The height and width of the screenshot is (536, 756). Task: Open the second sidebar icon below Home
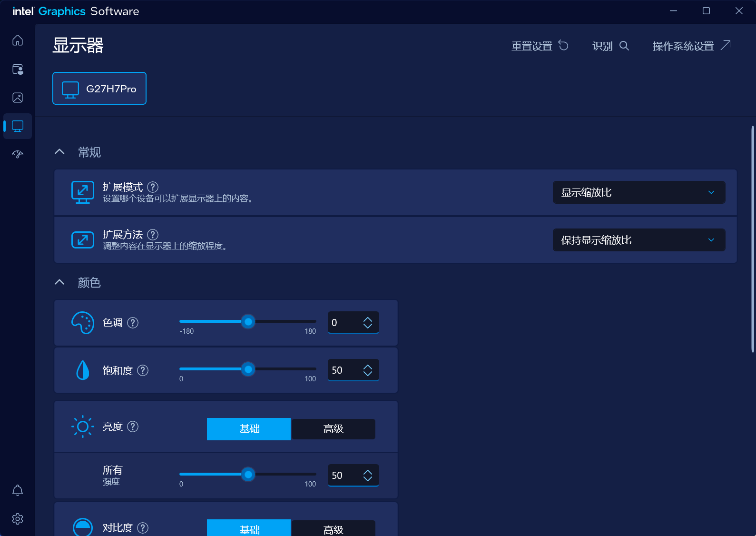tap(18, 69)
